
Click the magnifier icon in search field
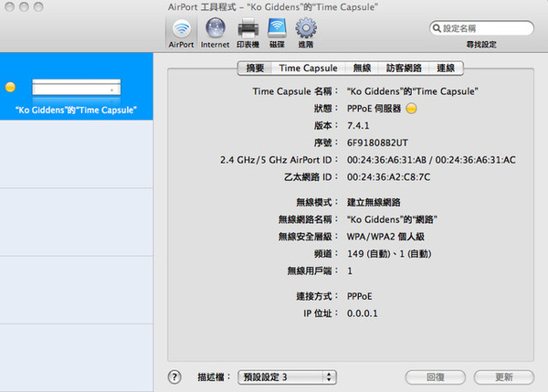pos(437,28)
